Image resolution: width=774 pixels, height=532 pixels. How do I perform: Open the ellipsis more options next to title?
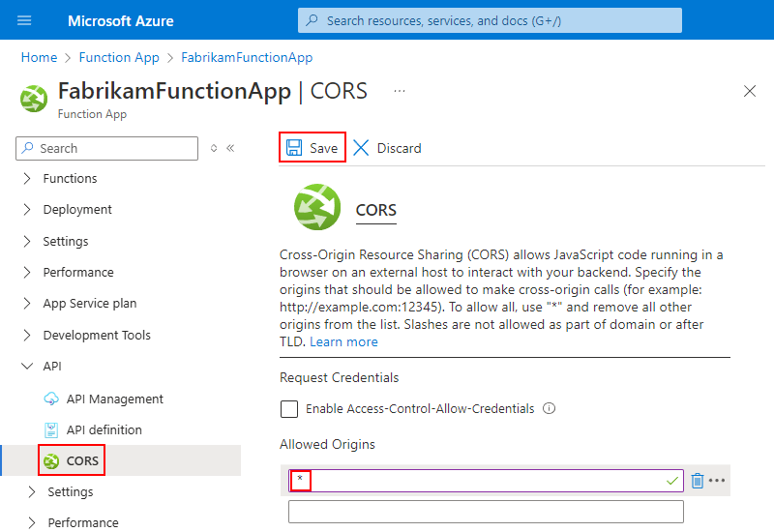[400, 91]
